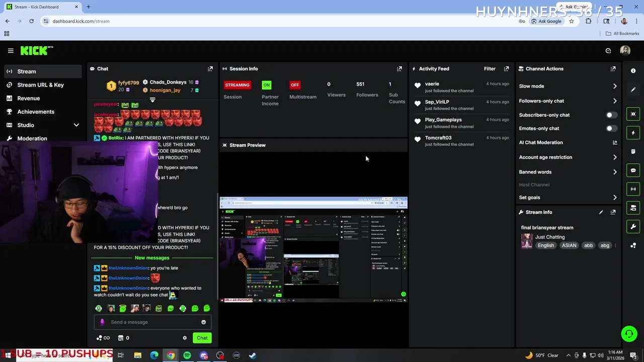This screenshot has height=362, width=644.
Task: Click the New messages divider
Action: 152,258
